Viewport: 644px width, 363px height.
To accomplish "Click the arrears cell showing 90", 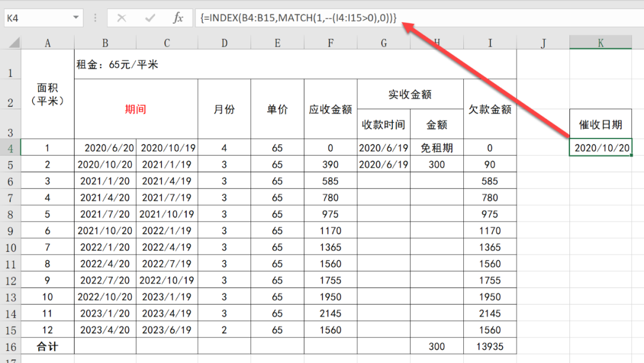I will [x=490, y=164].
